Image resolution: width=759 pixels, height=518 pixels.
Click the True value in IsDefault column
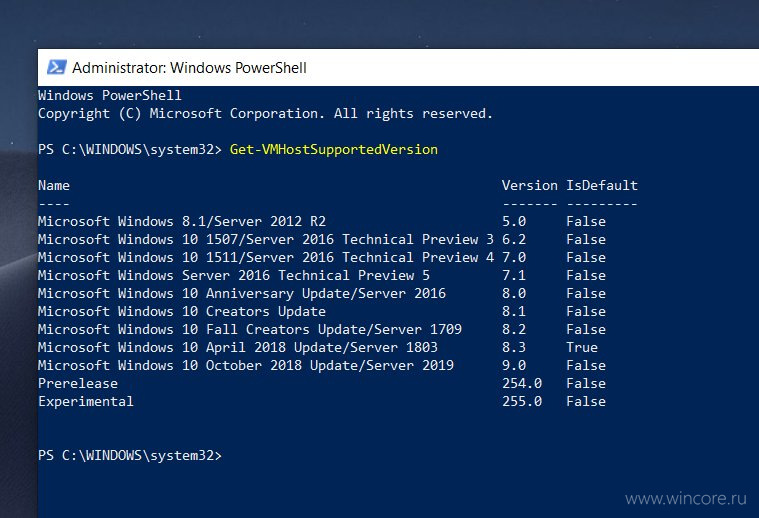click(582, 347)
